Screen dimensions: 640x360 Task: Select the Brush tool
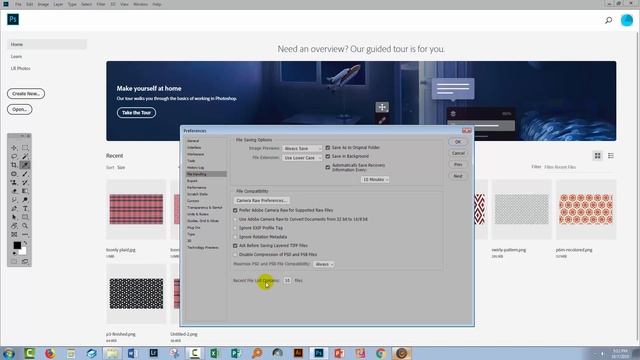pos(25,174)
